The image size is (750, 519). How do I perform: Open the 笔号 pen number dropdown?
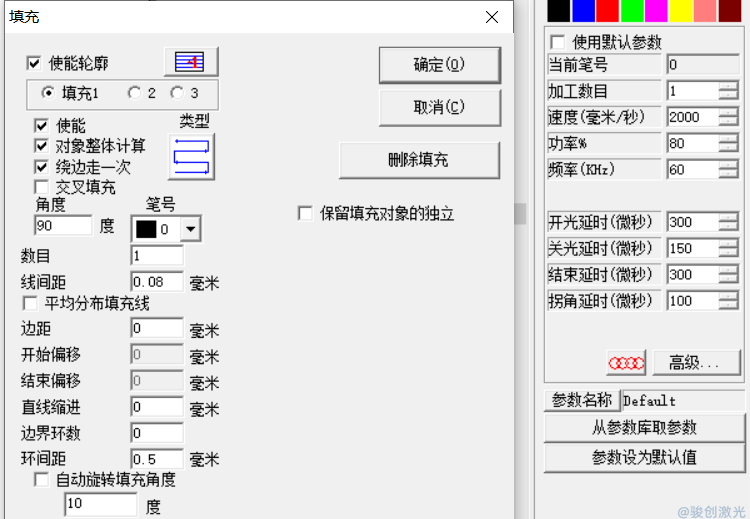coord(190,229)
